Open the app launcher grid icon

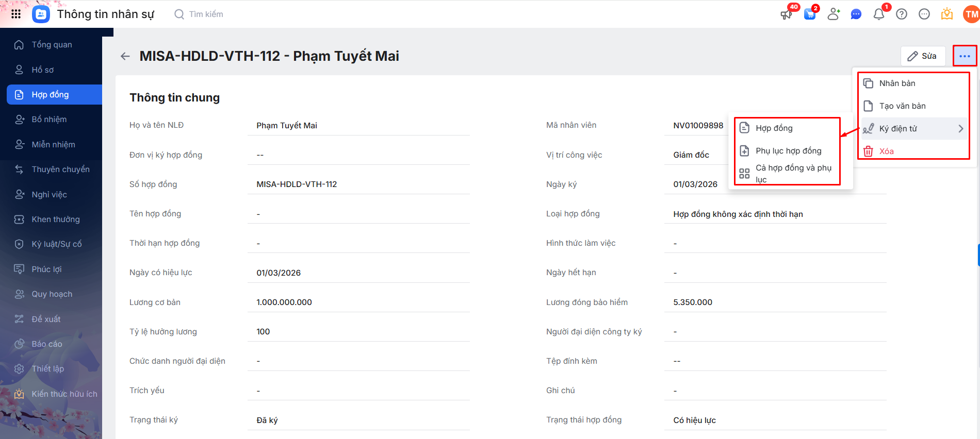(x=16, y=14)
